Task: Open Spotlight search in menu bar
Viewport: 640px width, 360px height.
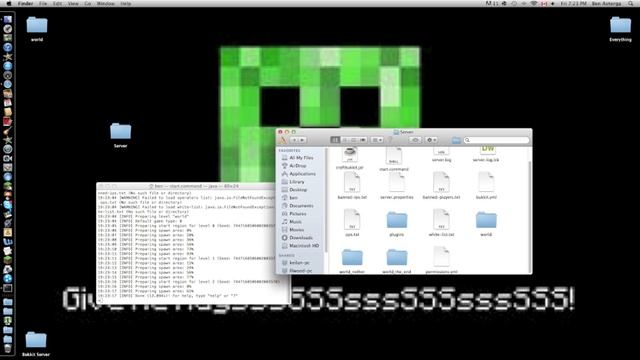Action: [631, 3]
